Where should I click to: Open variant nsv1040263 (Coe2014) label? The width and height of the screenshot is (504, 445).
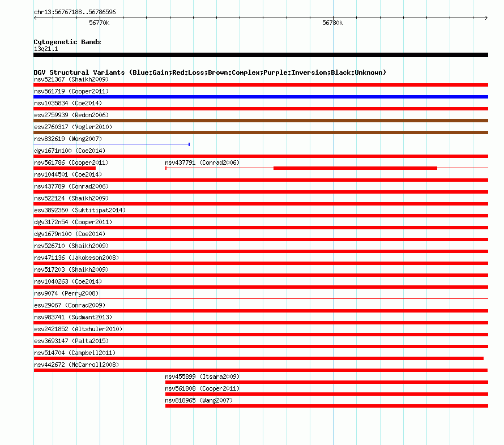click(68, 281)
